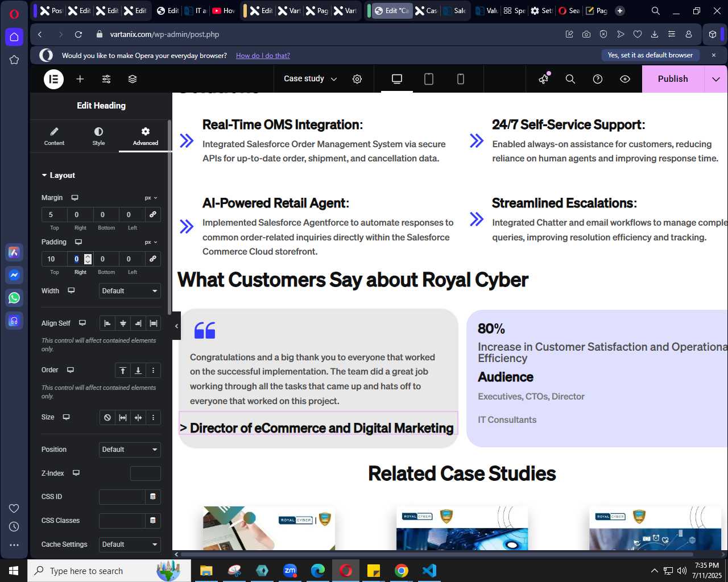Click 'How do I do that?' link
The width and height of the screenshot is (728, 582).
point(263,56)
